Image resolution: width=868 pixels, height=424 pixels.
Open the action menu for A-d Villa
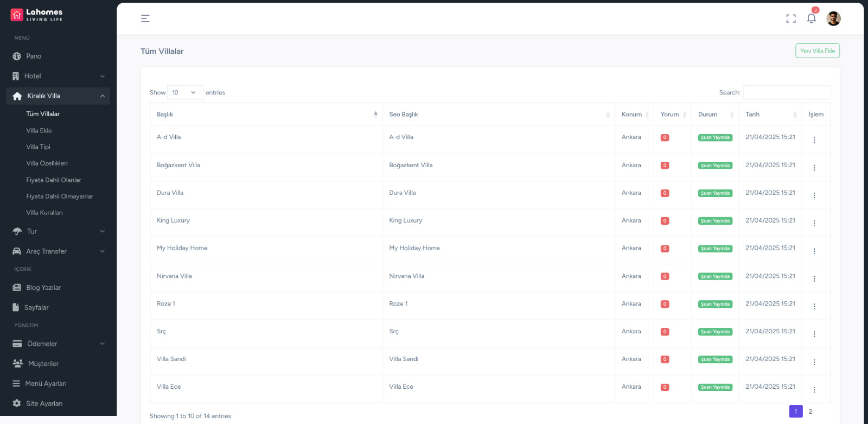(814, 140)
